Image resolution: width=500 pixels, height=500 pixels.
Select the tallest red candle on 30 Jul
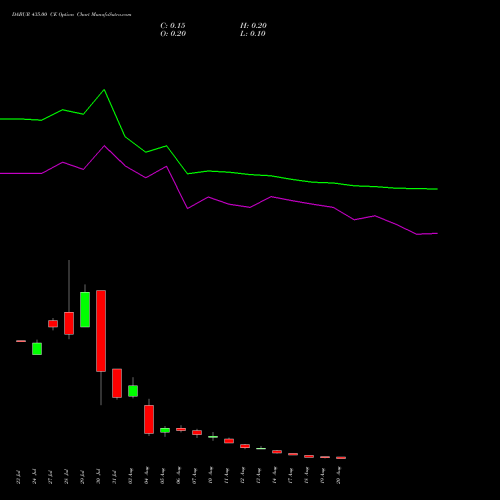101,331
